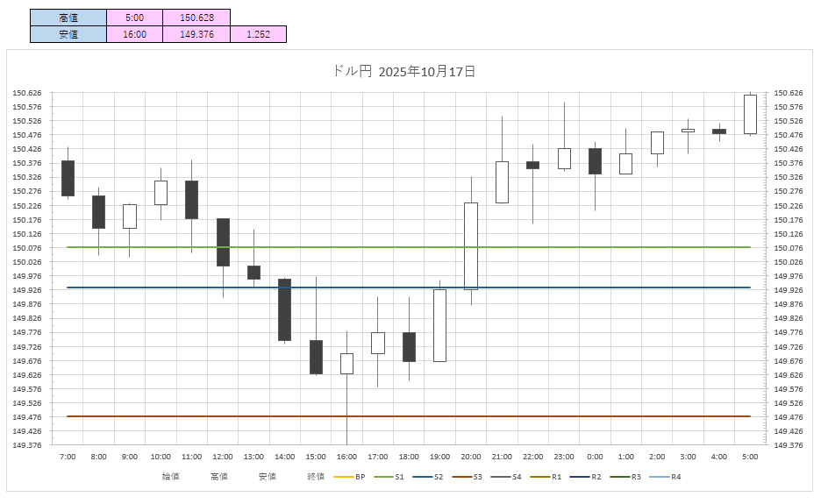828x504 pixels.
Task: Click the cell showing 5:00 high time
Action: tap(134, 17)
